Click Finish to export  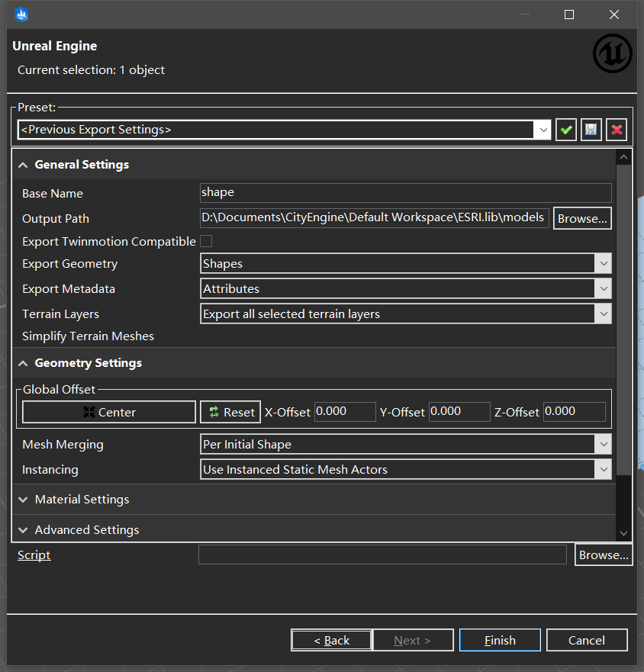500,640
